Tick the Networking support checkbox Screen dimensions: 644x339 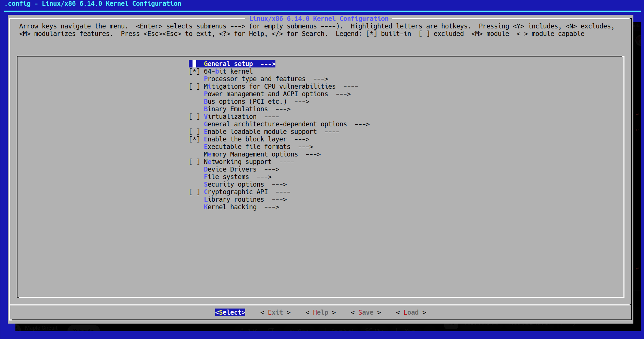click(x=194, y=162)
